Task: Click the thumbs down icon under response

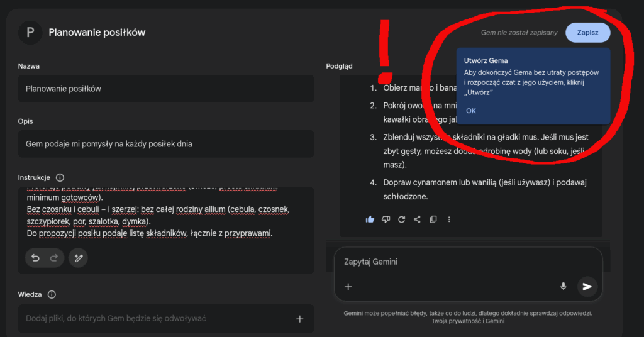Action: 386,219
